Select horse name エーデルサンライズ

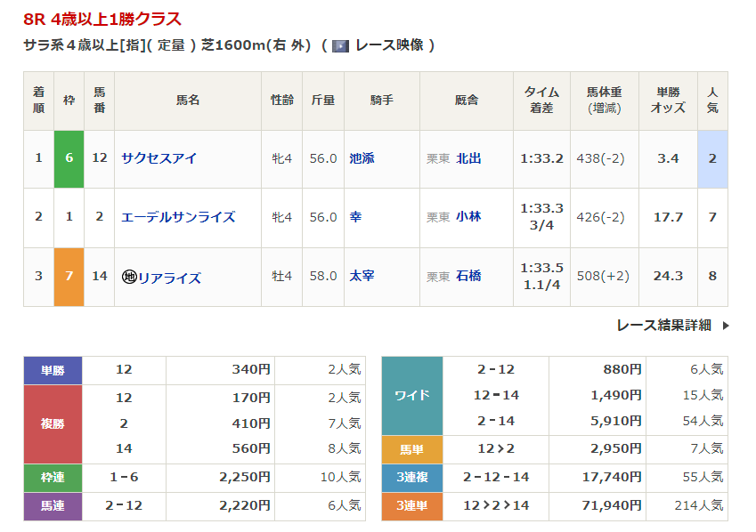tap(178, 217)
